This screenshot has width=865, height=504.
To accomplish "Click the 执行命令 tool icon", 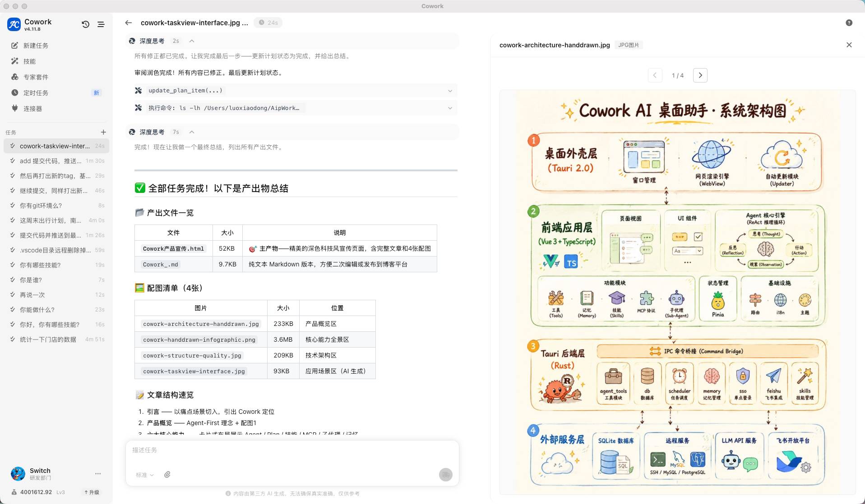I will point(139,108).
